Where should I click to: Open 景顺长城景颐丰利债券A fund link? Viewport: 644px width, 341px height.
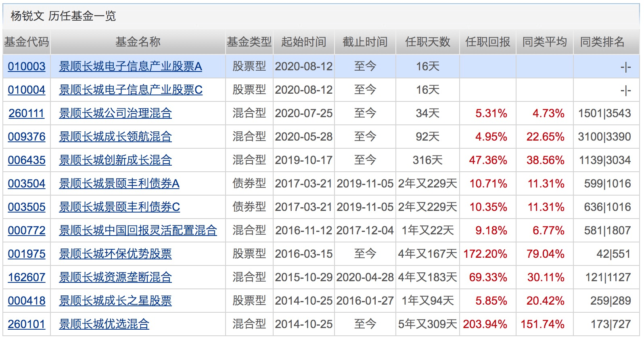(119, 183)
